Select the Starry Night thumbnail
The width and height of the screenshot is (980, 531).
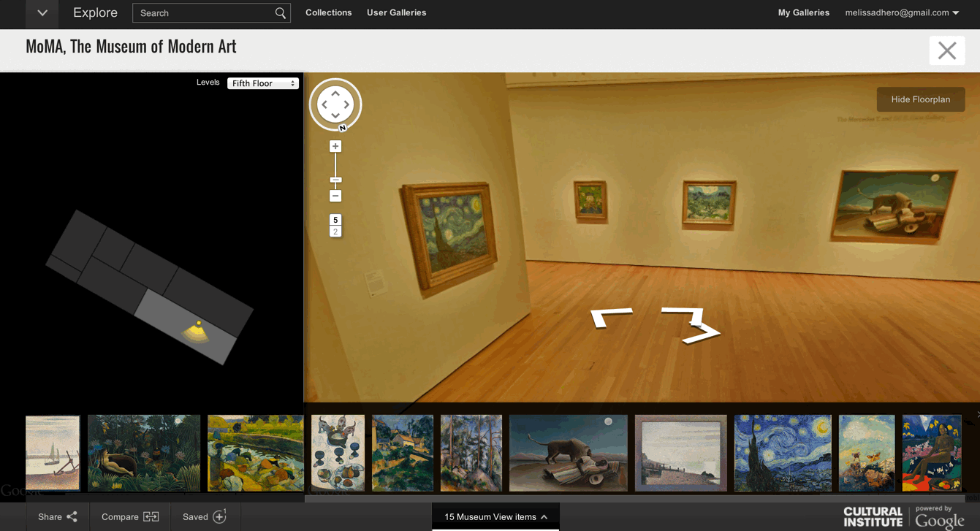782,453
